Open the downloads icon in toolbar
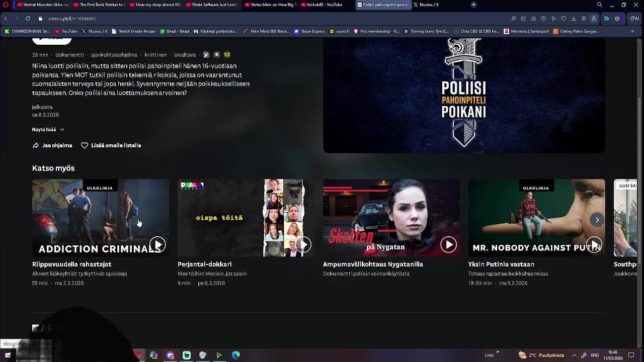Viewport: 644px width, 362px height. [574, 19]
